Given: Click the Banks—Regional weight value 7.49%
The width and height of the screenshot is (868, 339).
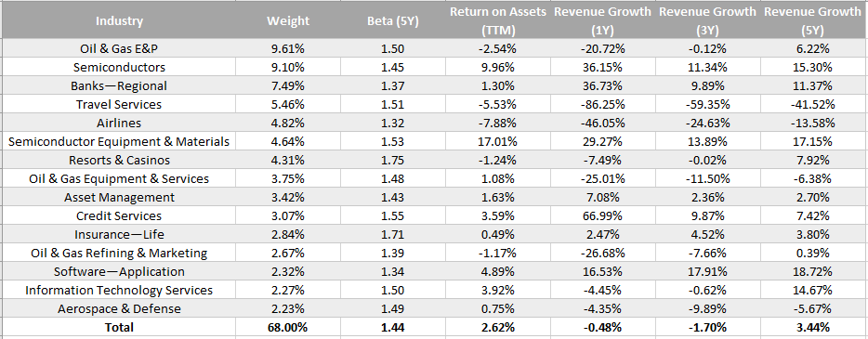Looking at the screenshot, I should [288, 85].
